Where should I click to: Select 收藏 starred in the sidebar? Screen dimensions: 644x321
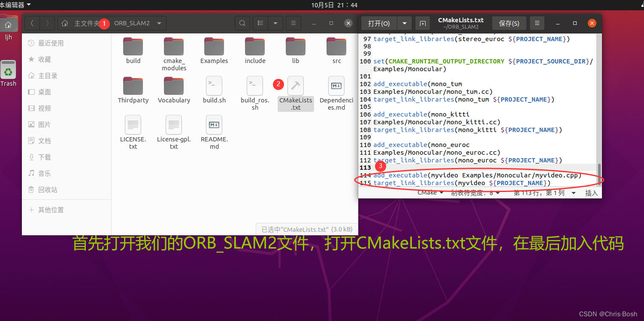(67, 59)
